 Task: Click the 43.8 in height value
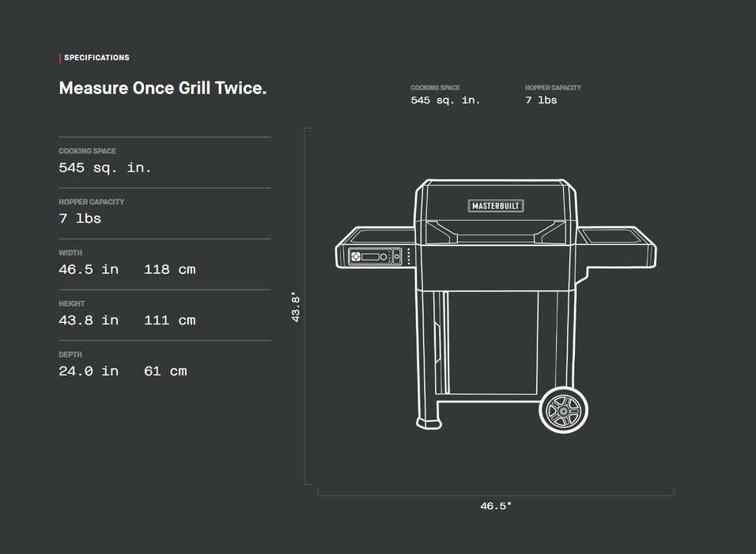[x=89, y=320]
